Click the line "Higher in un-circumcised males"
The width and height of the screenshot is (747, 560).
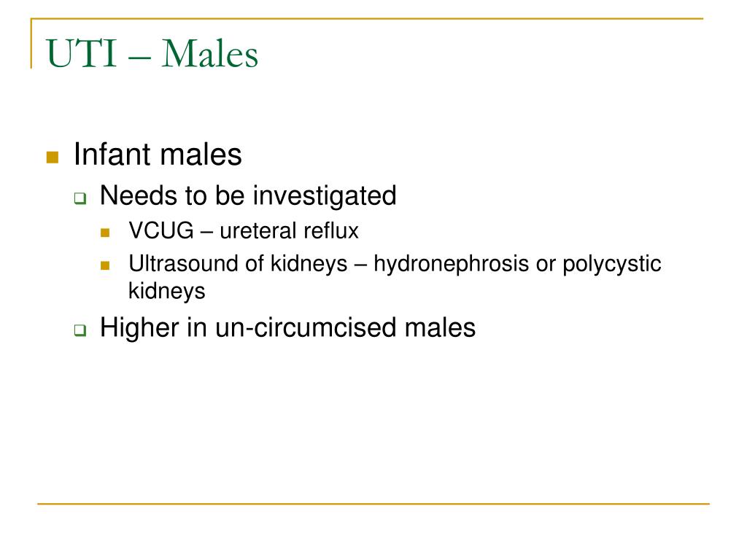pyautogui.click(x=287, y=327)
